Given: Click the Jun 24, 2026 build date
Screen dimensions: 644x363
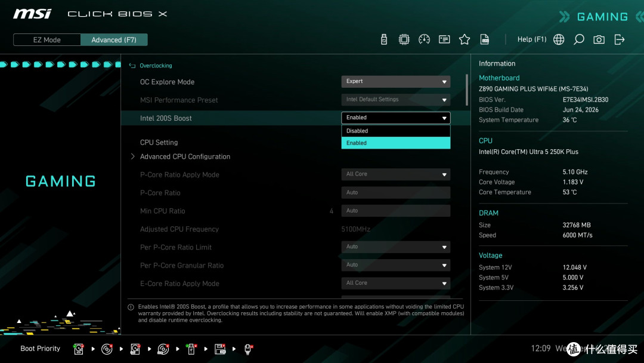Looking at the screenshot, I should pos(580,110).
